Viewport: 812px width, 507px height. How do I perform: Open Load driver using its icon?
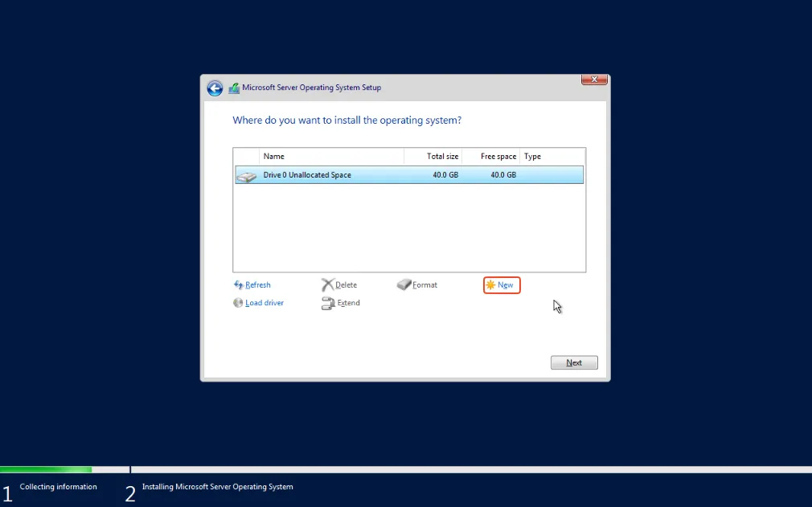[x=238, y=302]
